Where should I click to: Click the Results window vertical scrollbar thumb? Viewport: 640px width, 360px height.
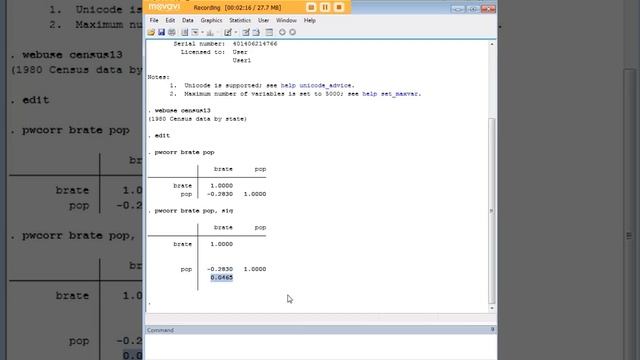click(492, 210)
